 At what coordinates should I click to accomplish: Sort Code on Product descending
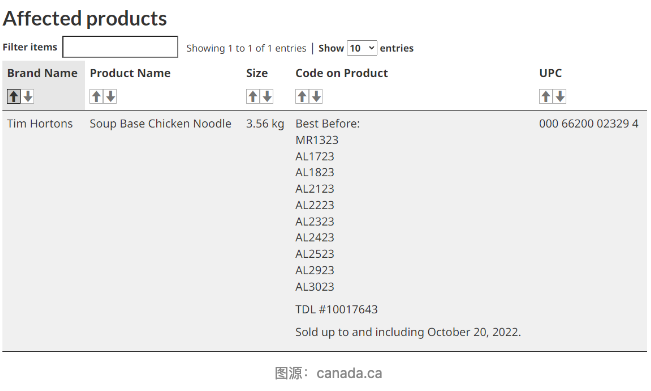coord(316,96)
